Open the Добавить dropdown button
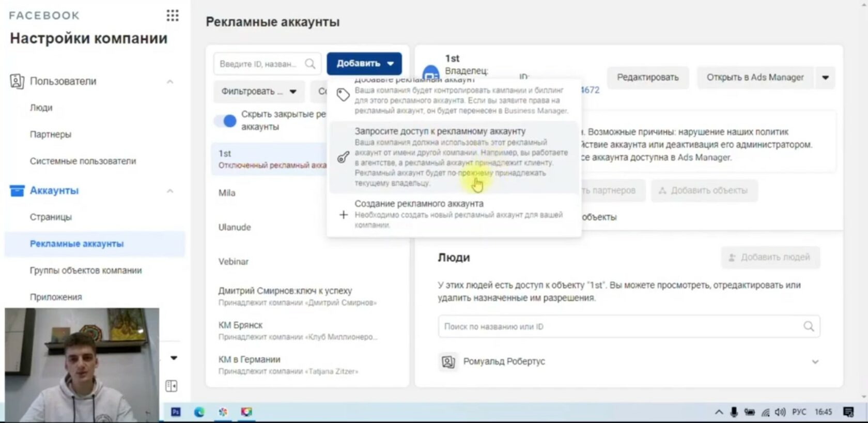Viewport: 868px width, 423px height. 364,64
